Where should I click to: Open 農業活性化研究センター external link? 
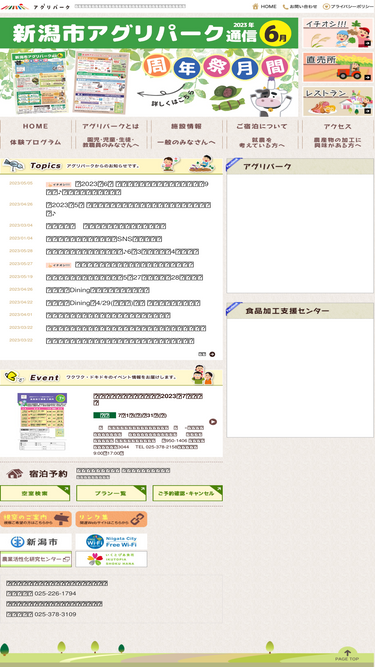[x=36, y=559]
